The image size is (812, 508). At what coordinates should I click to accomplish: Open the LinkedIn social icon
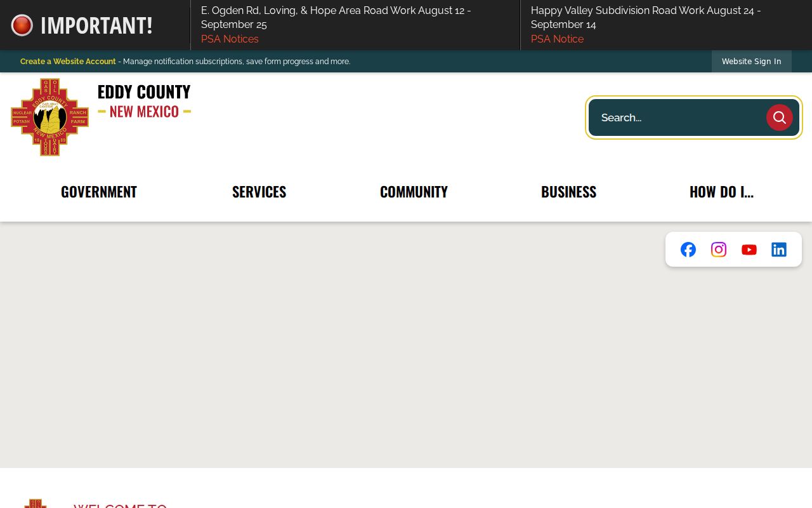[779, 250]
